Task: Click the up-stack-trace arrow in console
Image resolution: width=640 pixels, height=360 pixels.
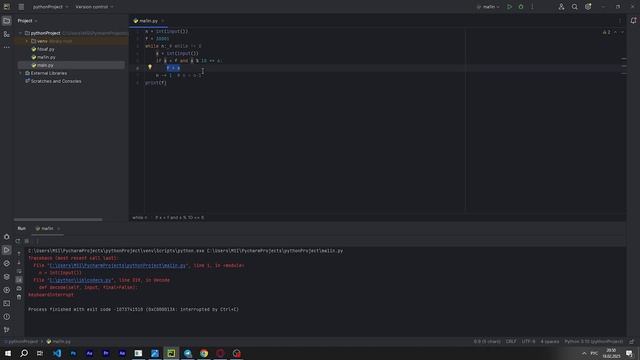Action: pos(19,253)
